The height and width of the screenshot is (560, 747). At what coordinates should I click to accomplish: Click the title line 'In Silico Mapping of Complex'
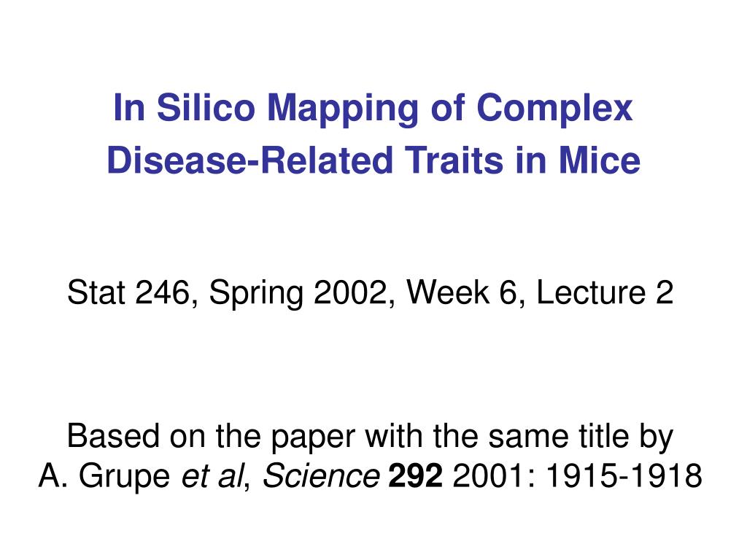373,109
